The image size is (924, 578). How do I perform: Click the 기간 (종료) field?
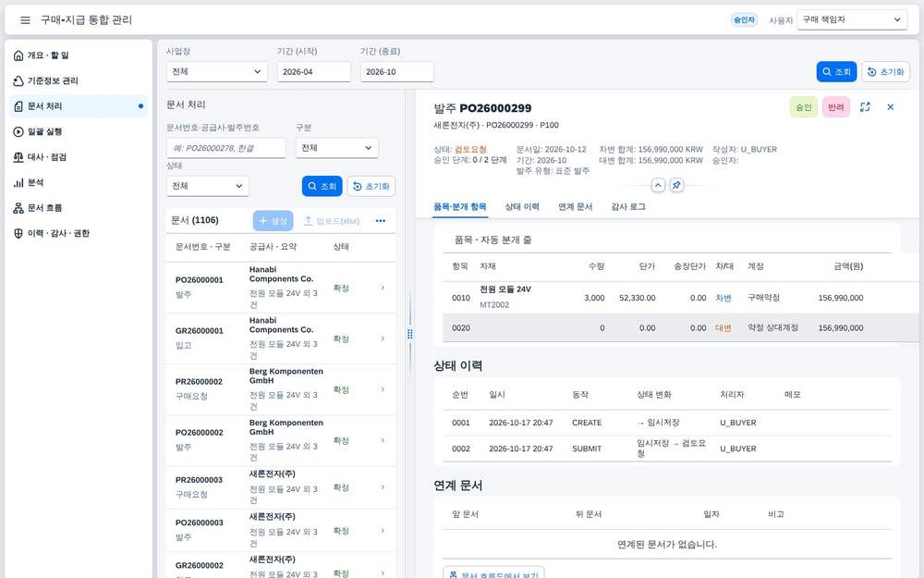tap(396, 71)
